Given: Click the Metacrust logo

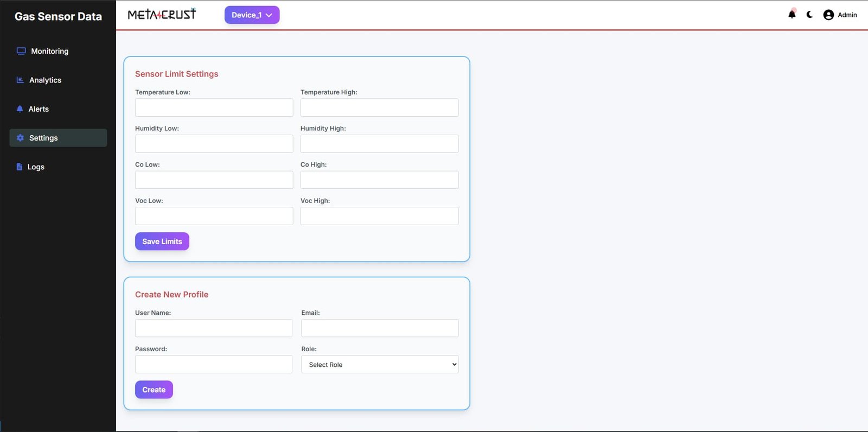Looking at the screenshot, I should click(162, 15).
